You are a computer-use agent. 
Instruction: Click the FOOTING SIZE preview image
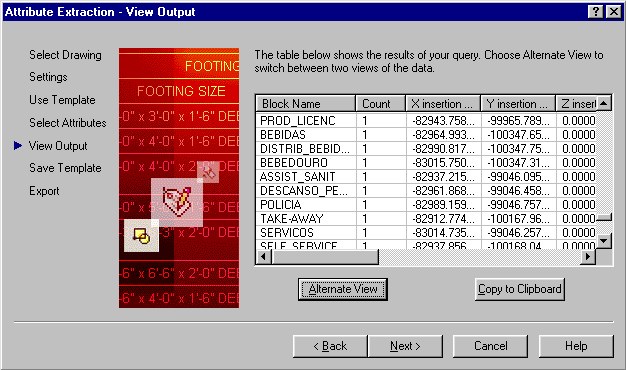pyautogui.click(x=179, y=178)
